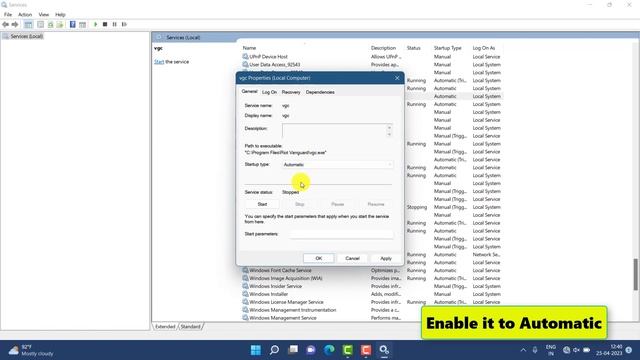The image size is (640, 360).
Task: Click the Restart Service toolbar icon
Action: point(124,24)
